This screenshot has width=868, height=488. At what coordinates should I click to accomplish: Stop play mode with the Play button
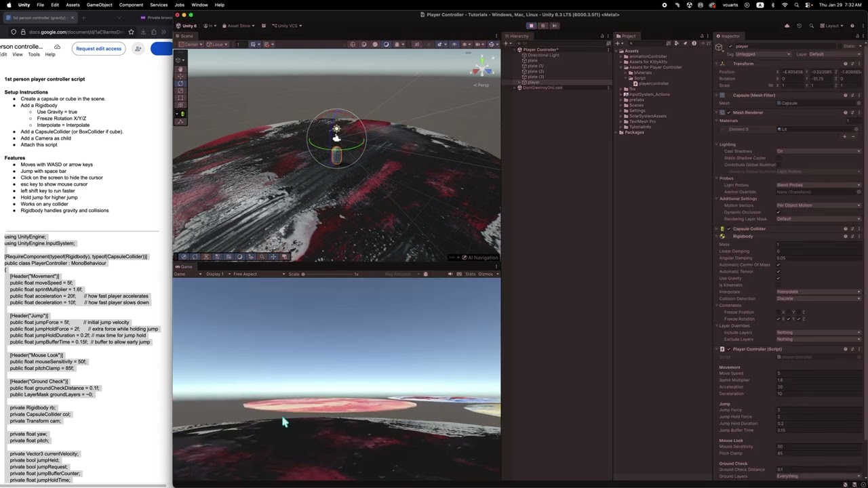(x=531, y=26)
